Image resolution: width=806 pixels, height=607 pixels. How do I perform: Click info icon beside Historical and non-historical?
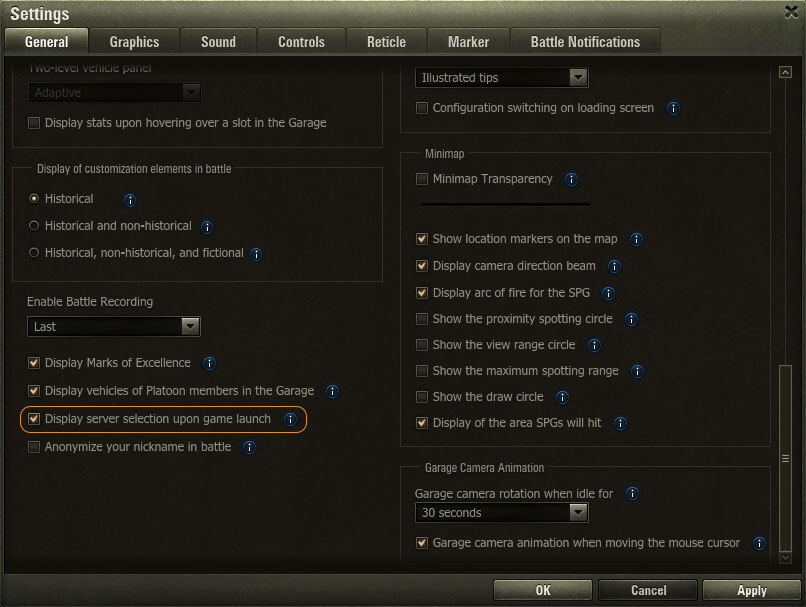(x=208, y=227)
